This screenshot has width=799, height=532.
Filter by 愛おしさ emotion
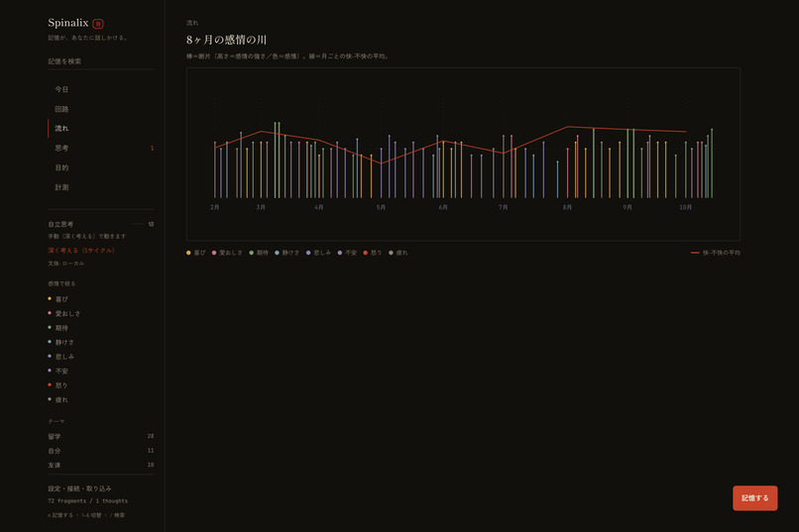pyautogui.click(x=64, y=314)
